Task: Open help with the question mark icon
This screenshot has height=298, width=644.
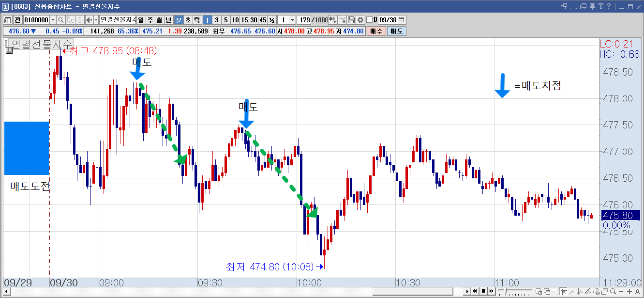Action: click(609, 6)
